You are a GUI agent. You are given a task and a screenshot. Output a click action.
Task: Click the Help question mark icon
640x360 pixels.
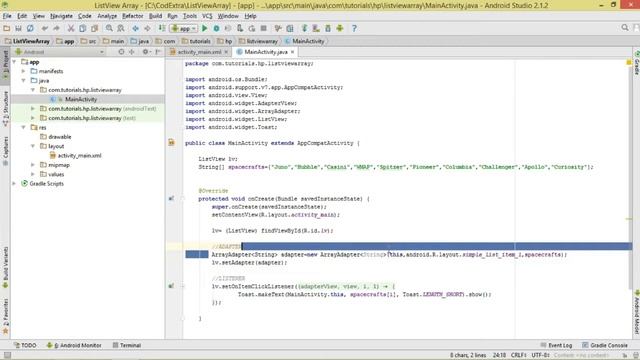coord(354,28)
